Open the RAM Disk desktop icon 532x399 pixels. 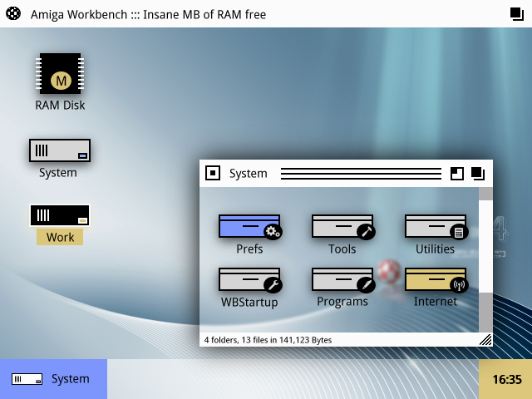[x=60, y=73]
